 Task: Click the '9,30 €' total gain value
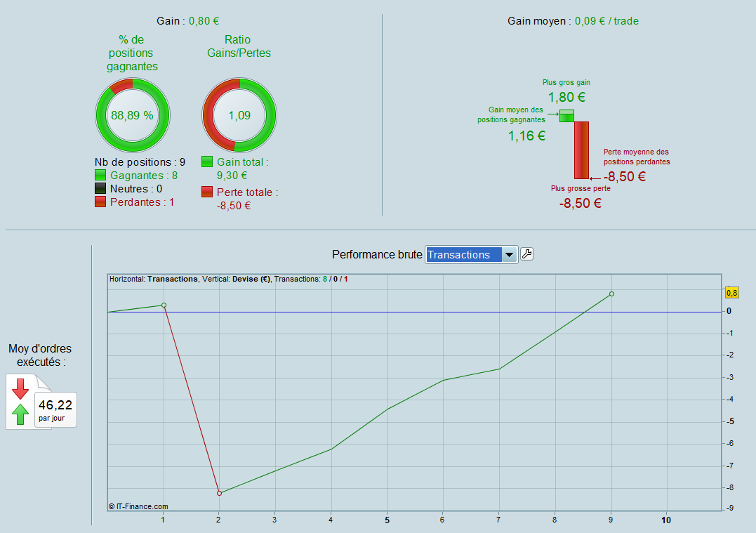click(232, 176)
